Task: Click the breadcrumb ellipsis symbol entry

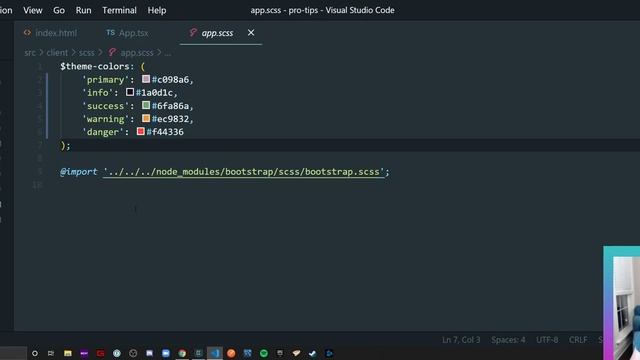Action: point(168,53)
